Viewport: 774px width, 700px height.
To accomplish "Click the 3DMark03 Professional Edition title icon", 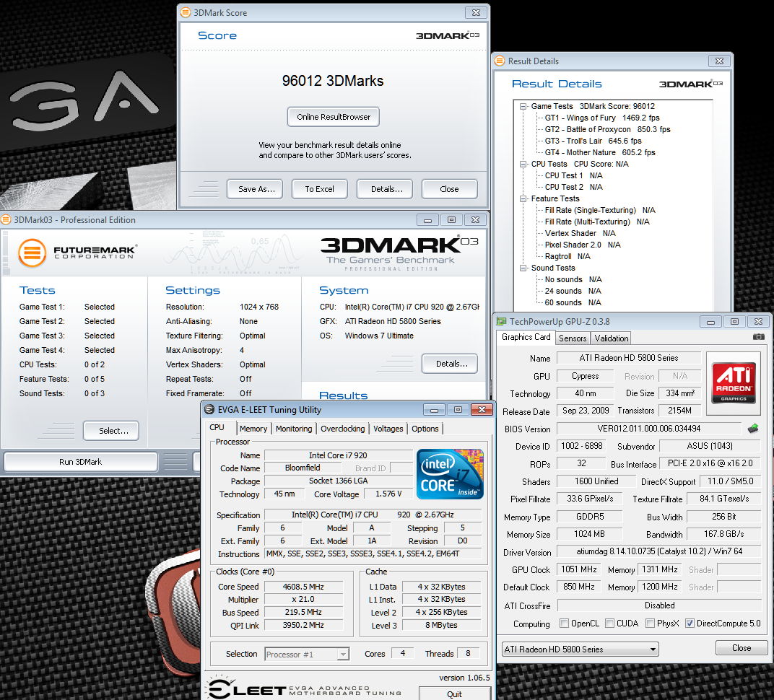I will coord(6,219).
